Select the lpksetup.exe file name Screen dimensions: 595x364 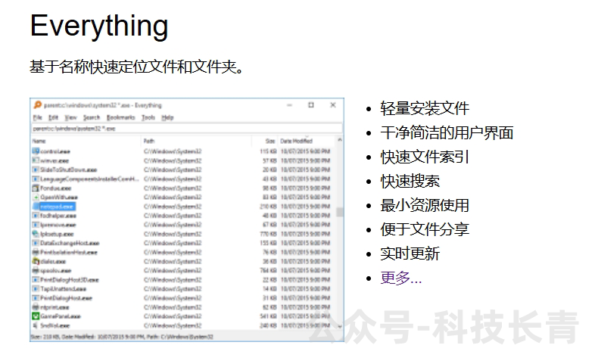tap(57, 234)
